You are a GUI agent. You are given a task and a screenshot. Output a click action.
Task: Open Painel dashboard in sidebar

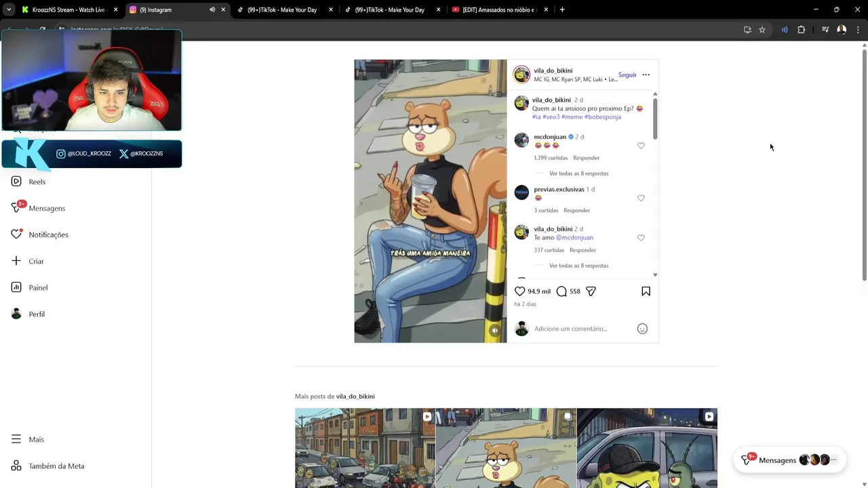pos(29,287)
